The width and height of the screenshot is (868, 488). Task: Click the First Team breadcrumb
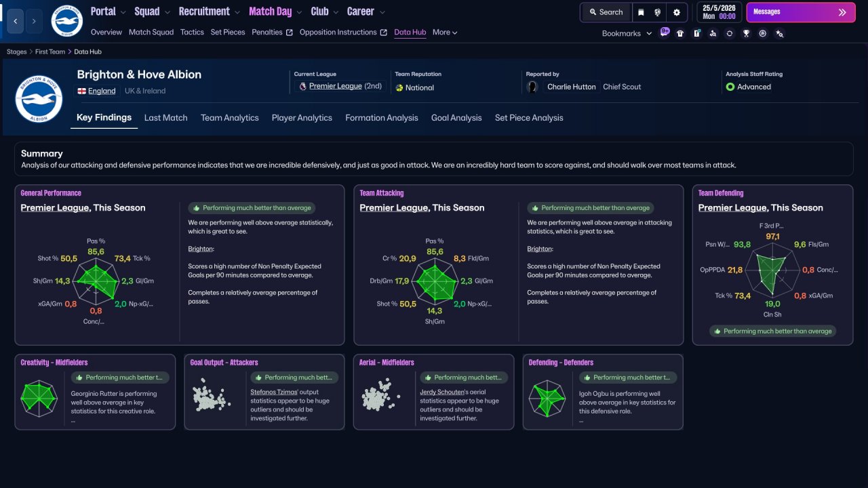(50, 52)
